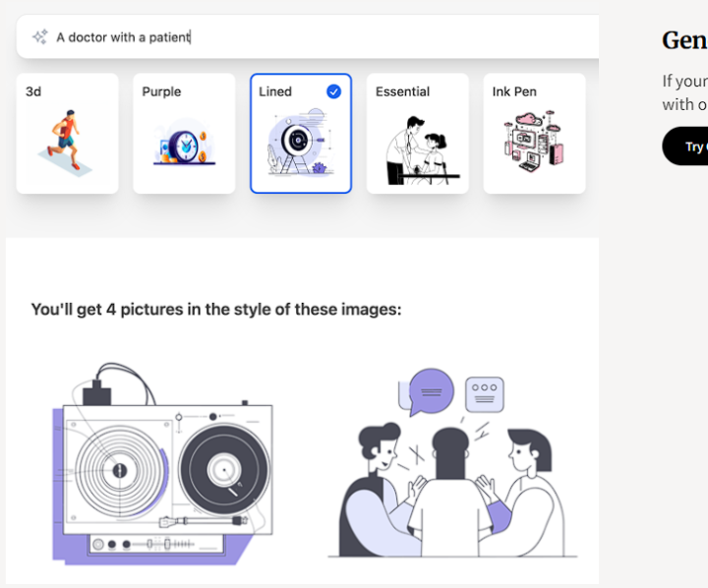Click the "You'll get 4 pictures" heading
Image resolution: width=708 pixels, height=588 pixels.
coord(216,309)
